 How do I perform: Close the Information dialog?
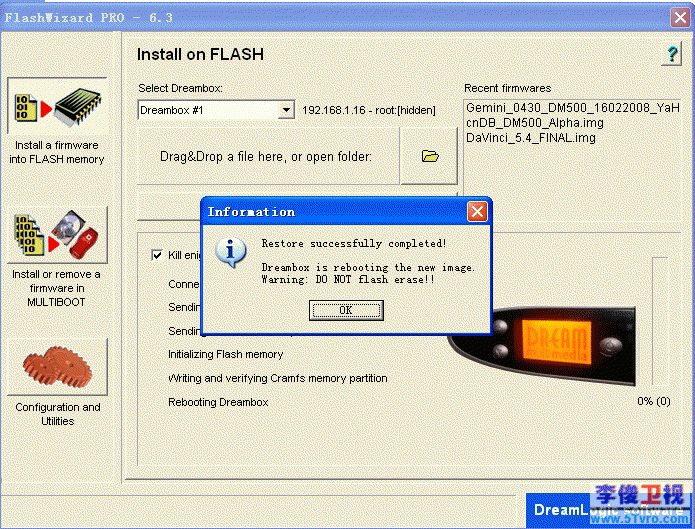coord(477,212)
